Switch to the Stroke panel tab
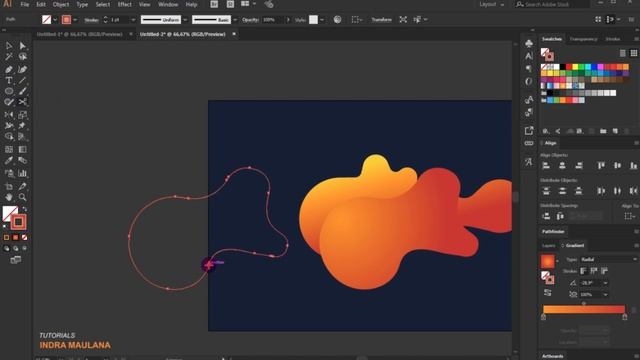The height and width of the screenshot is (360, 640). (613, 39)
